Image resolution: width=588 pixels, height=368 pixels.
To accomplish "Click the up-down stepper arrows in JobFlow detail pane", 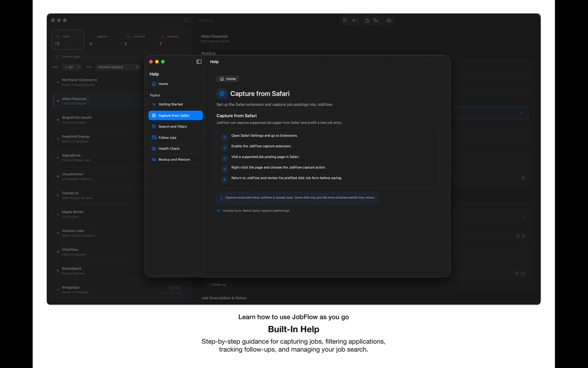I will tap(524, 217).
